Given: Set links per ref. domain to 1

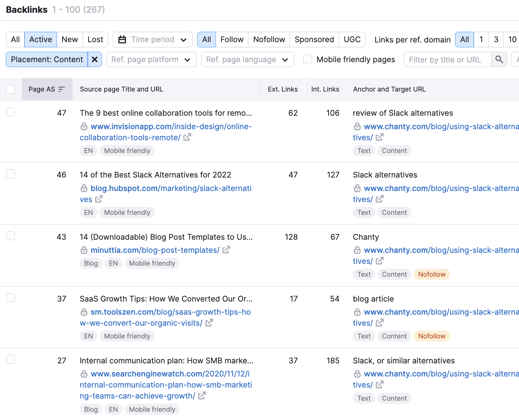Looking at the screenshot, I should pyautogui.click(x=481, y=39).
